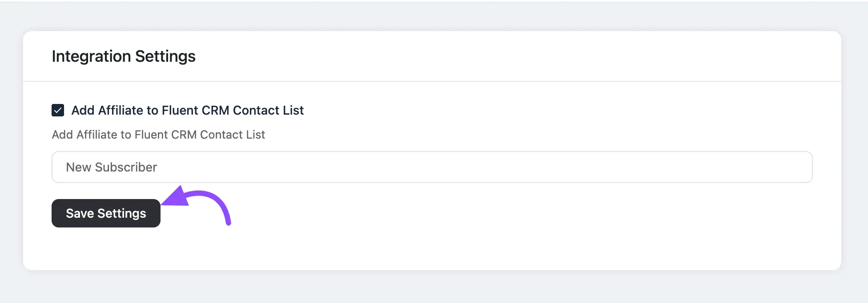Click the checkbox label text

pyautogui.click(x=187, y=110)
